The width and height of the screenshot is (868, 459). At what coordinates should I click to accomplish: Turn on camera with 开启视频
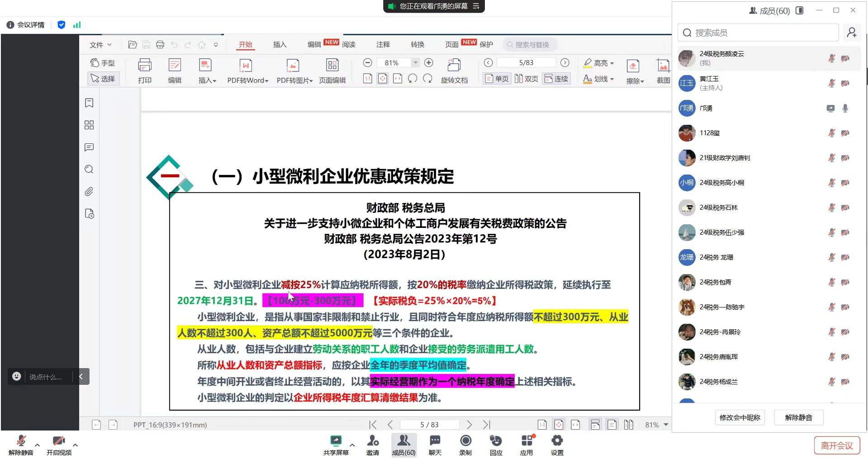coord(59,445)
